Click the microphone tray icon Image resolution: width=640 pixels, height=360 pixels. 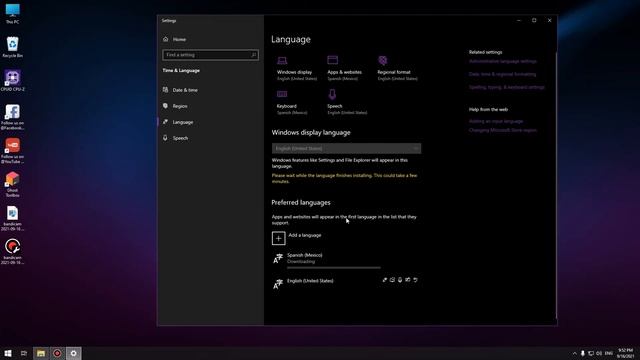(x=582, y=353)
